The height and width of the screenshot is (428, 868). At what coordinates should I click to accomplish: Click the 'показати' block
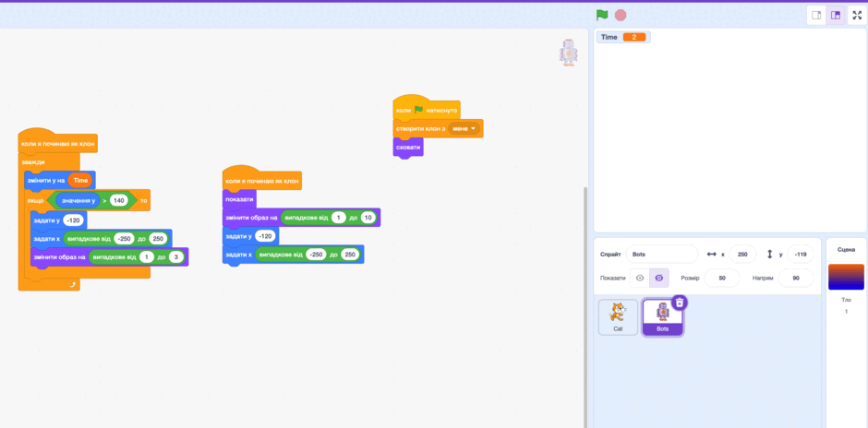point(240,199)
